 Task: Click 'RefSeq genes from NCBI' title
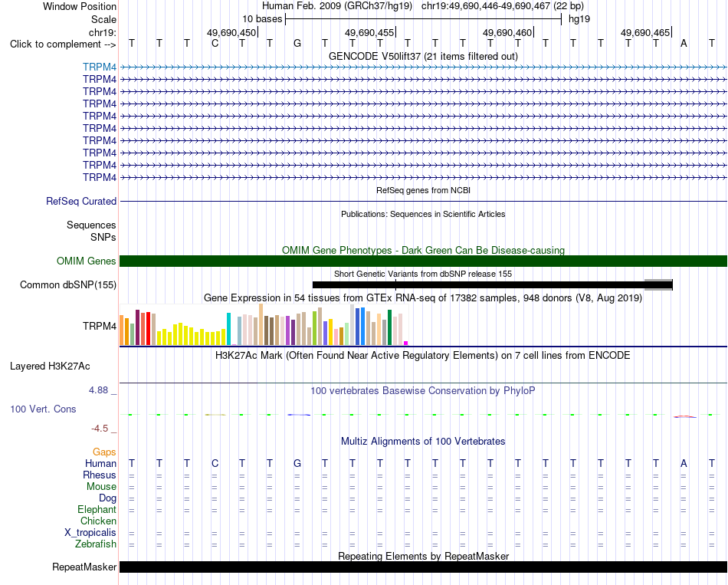point(423,190)
